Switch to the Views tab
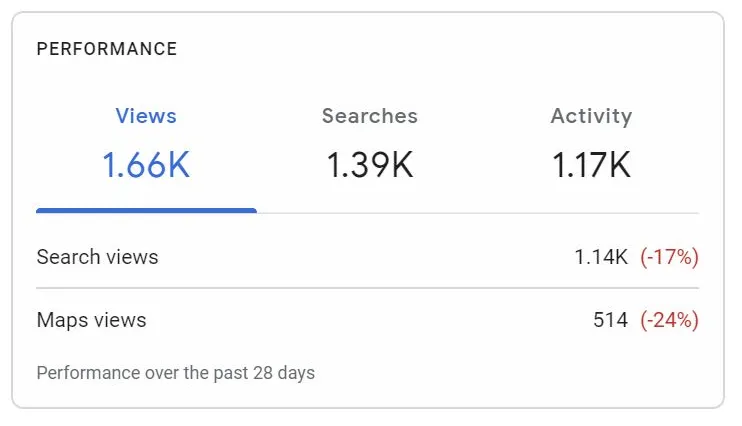 point(146,116)
